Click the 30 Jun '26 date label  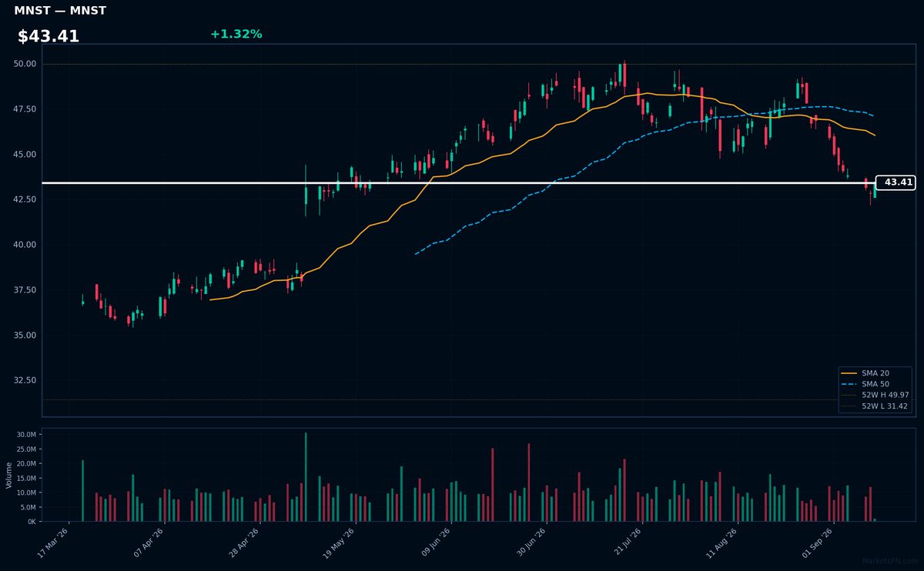tap(530, 543)
